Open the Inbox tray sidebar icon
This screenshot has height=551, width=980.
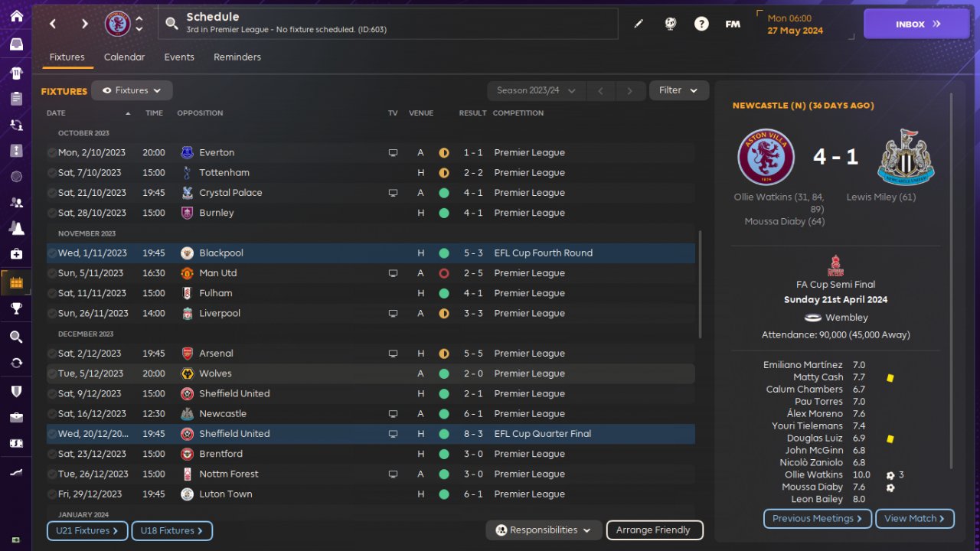(x=16, y=44)
